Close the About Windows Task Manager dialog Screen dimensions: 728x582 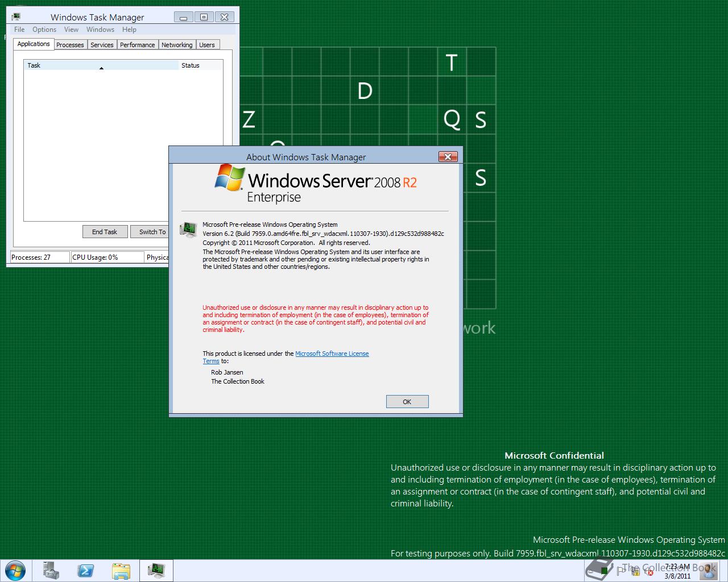tap(448, 157)
